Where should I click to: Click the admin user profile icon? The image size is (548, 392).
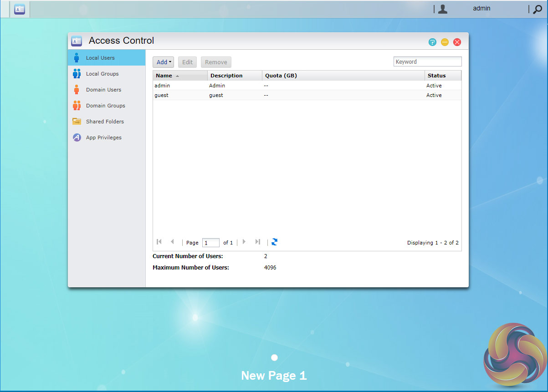tap(442, 9)
